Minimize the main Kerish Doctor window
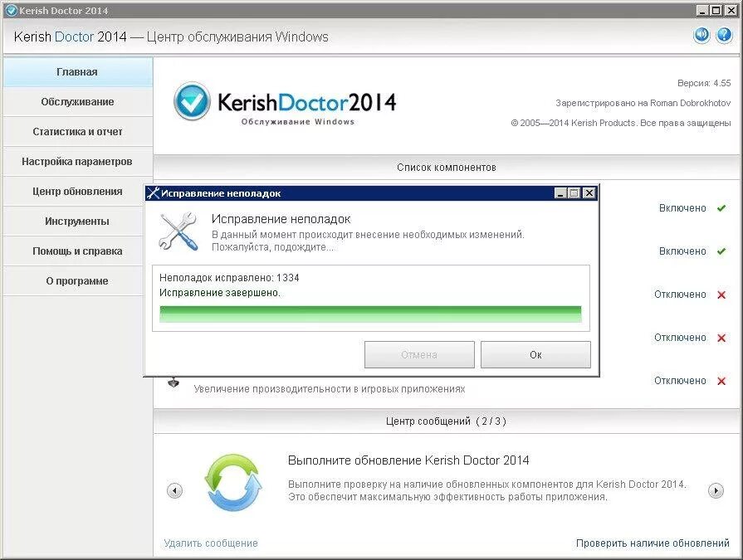Screen dimensions: 743x560 coord(703,11)
